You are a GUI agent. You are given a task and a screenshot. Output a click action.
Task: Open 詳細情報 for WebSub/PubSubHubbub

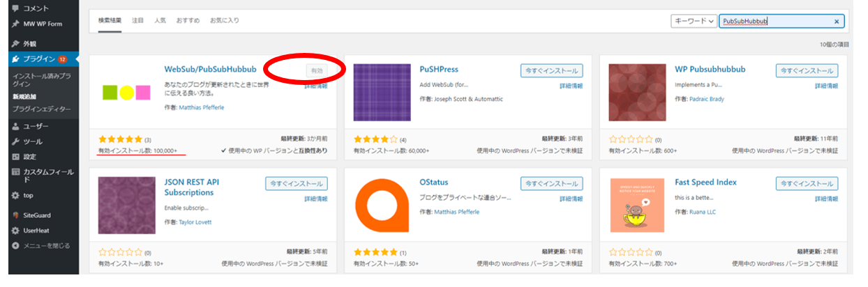316,86
